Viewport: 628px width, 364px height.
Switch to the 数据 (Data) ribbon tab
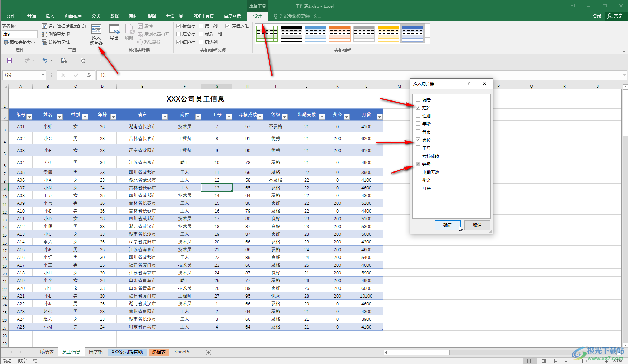pyautogui.click(x=115, y=16)
